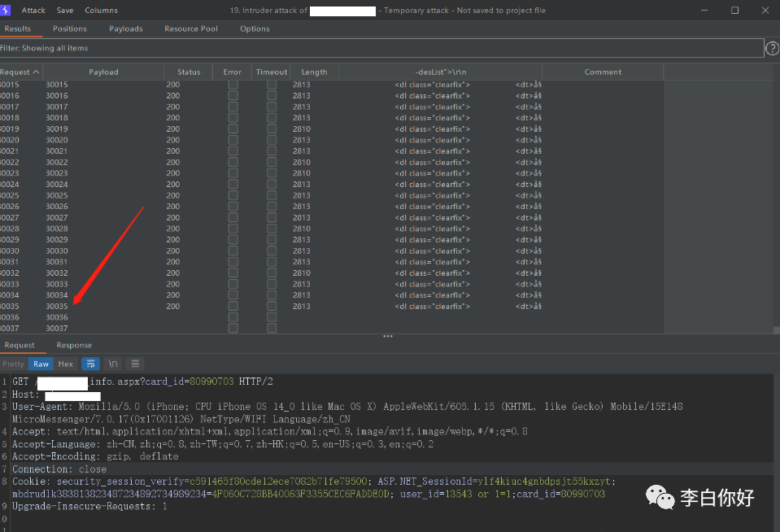Sort by the Request column header
780x532 pixels.
[20, 72]
